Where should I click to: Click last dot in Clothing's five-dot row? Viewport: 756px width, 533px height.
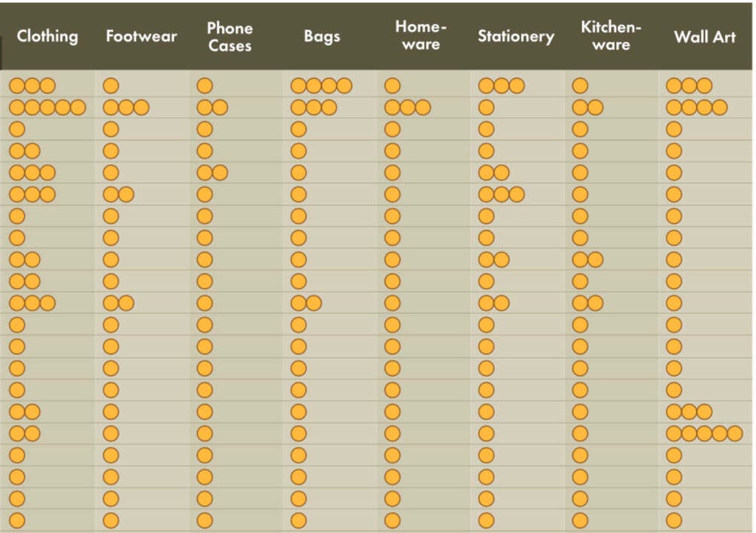(78, 108)
